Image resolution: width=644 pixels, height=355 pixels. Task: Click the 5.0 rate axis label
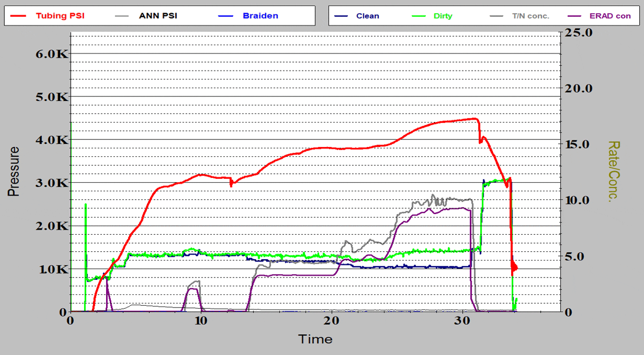(575, 256)
